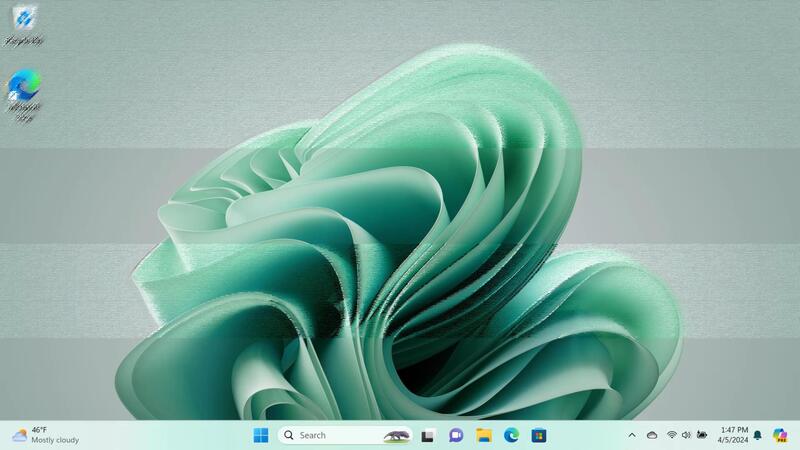Open the clock showing 1:47 PM
This screenshot has width=800, height=450.
tap(733, 435)
